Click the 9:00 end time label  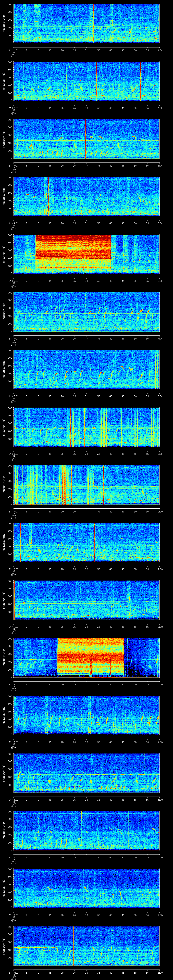click(160, 454)
